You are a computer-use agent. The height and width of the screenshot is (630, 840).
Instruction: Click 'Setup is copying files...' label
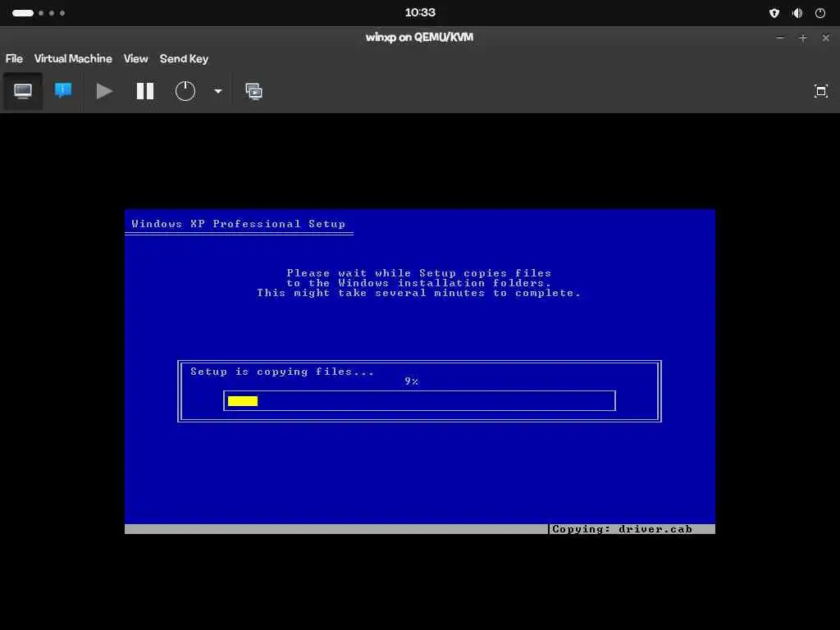click(282, 372)
